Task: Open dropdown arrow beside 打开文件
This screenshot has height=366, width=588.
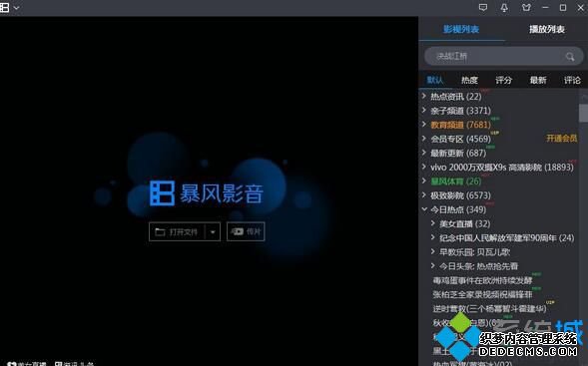Action: [x=213, y=232]
